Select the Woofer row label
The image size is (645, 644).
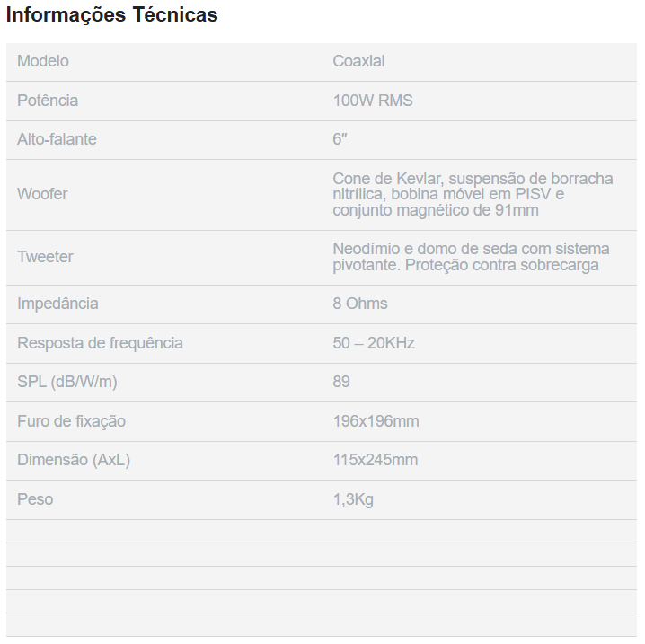click(42, 194)
